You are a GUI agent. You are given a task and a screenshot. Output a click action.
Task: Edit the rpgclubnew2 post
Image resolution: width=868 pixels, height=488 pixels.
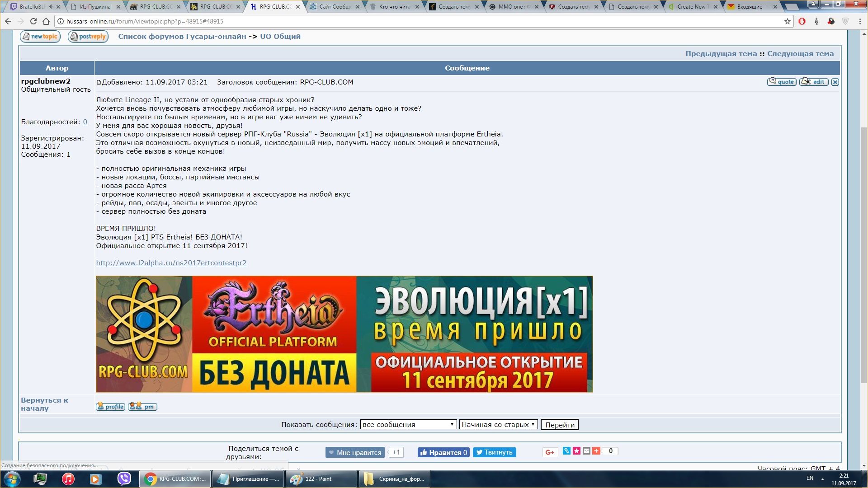[x=814, y=82]
